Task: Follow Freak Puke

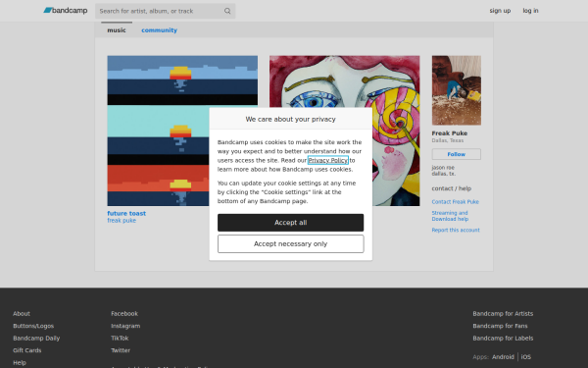Action: [x=457, y=154]
